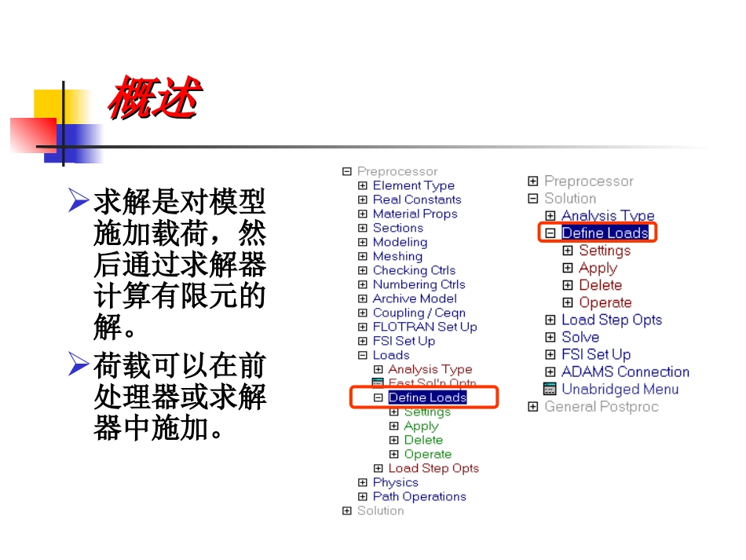Select the Unabridged Menu text
The image size is (746, 560).
click(620, 390)
